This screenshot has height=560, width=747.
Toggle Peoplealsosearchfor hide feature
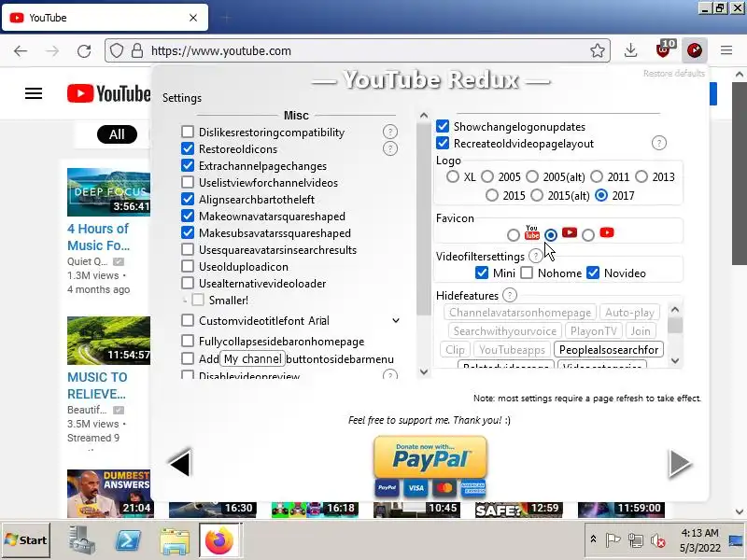[x=609, y=349]
